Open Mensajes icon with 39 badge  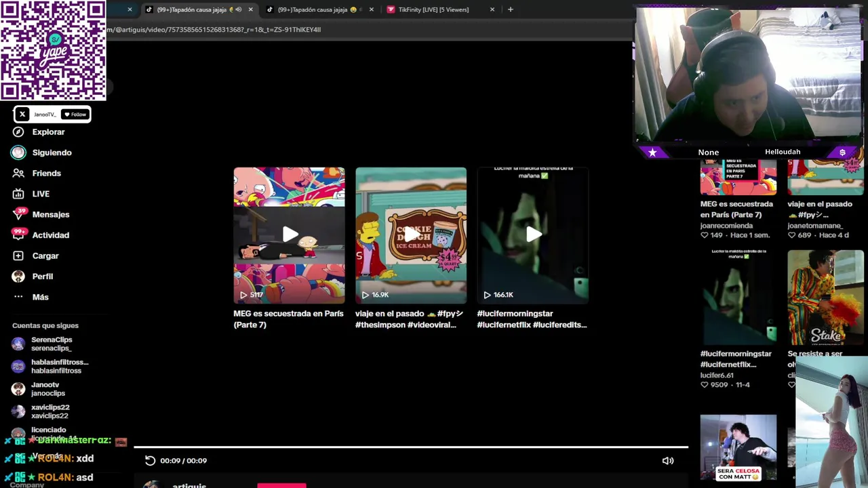(x=19, y=213)
